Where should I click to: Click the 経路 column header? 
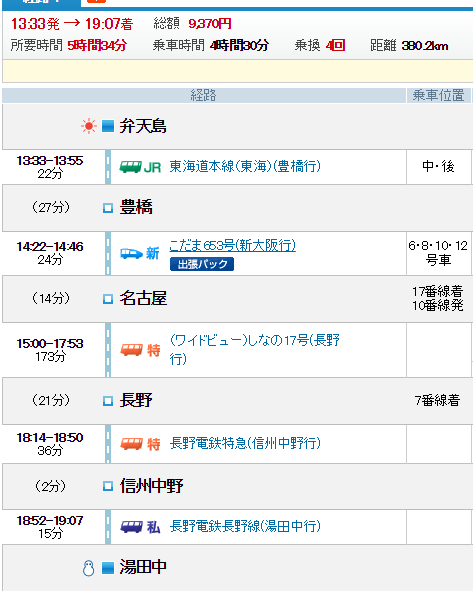click(x=204, y=95)
